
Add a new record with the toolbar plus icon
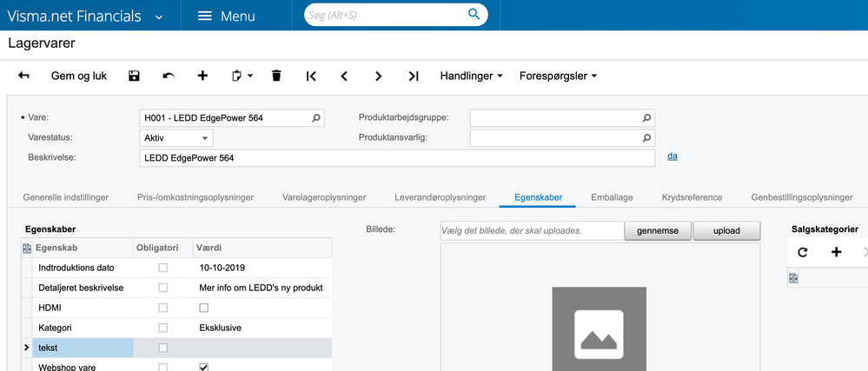(202, 76)
